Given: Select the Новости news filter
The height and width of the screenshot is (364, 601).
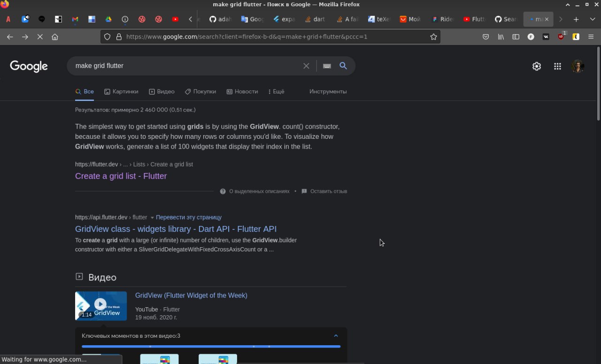Looking at the screenshot, I should coord(242,91).
